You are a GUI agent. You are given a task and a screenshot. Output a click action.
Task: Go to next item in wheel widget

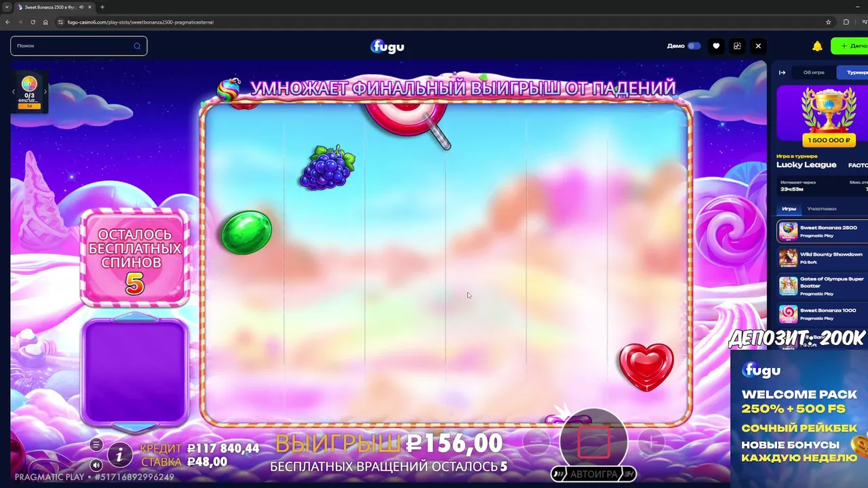coord(45,91)
